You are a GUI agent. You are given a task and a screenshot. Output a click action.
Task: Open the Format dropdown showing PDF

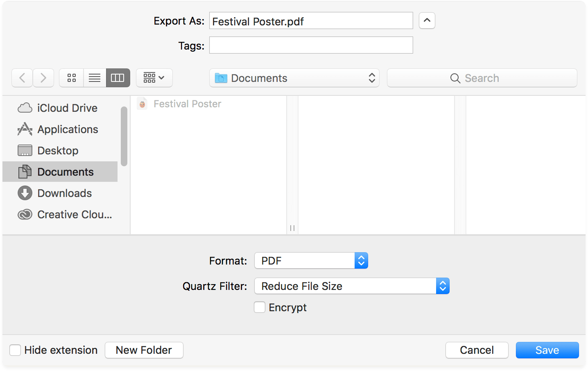point(311,261)
